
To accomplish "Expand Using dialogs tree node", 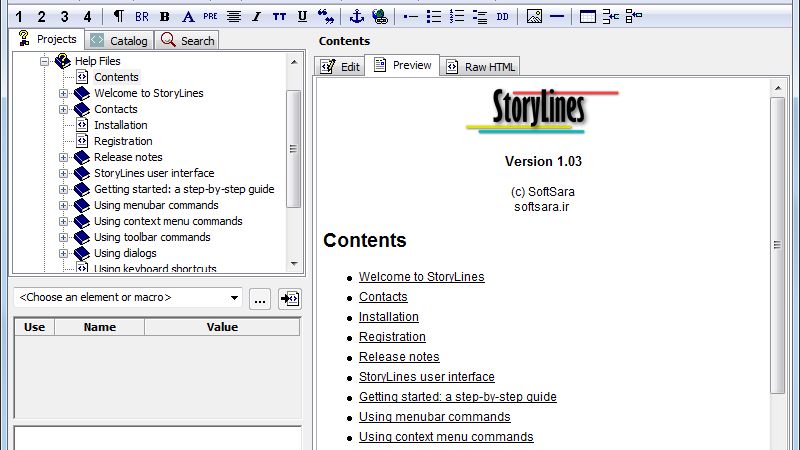I will 63,253.
